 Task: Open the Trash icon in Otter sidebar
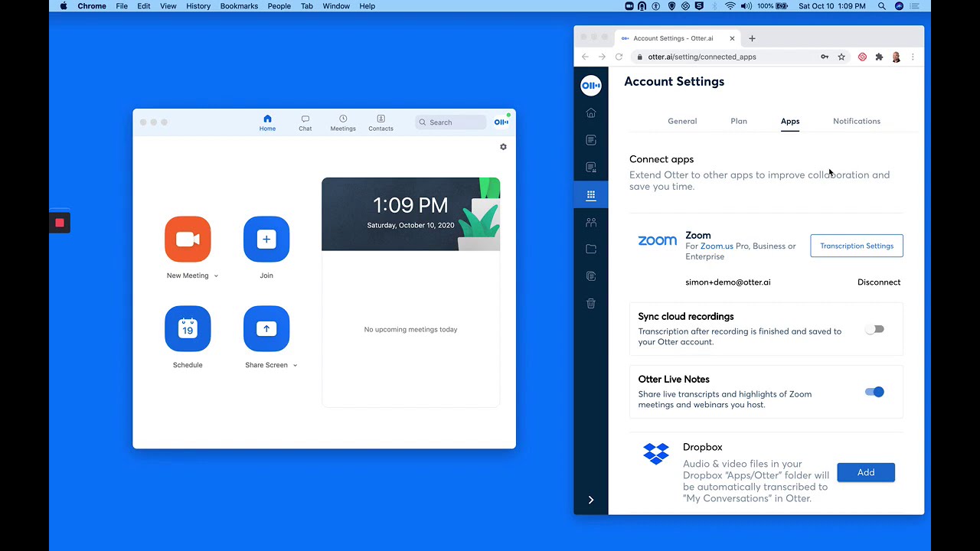591,304
